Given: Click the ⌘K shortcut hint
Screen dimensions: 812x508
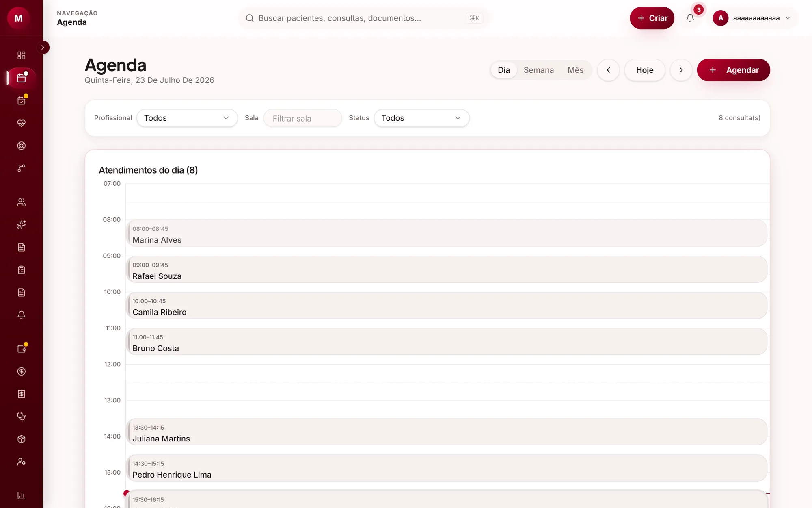Looking at the screenshot, I should pyautogui.click(x=474, y=18).
